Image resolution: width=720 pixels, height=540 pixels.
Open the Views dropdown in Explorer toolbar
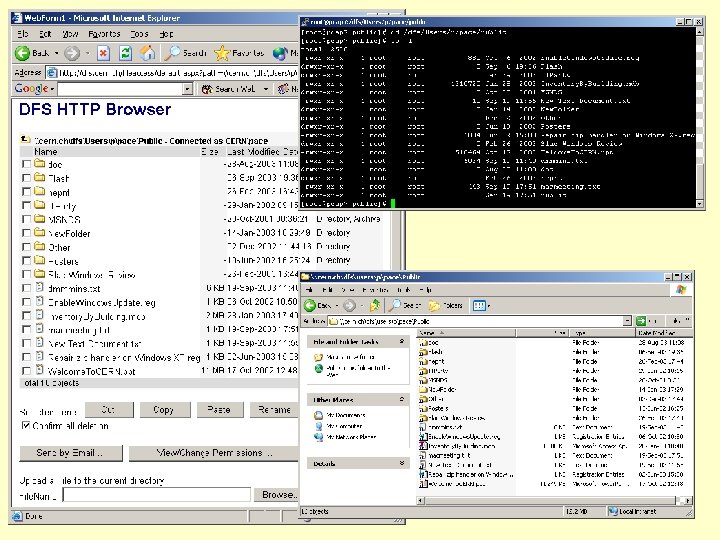(483, 304)
